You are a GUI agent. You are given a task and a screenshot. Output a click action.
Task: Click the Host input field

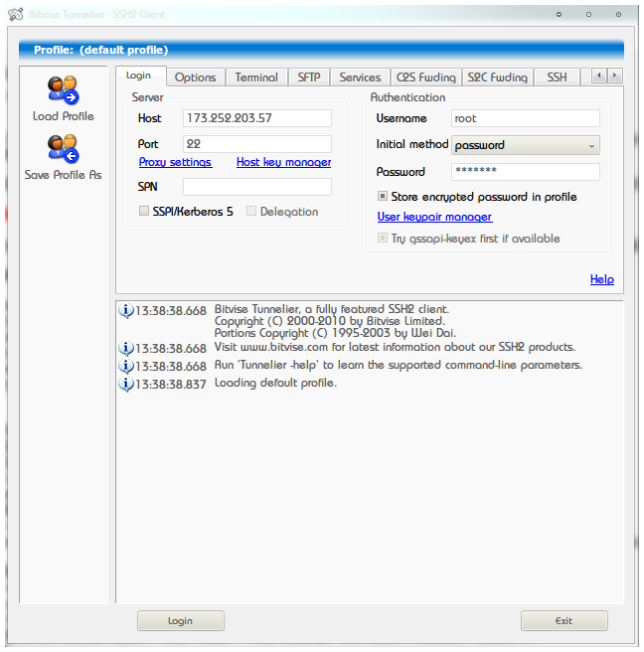tap(257, 118)
